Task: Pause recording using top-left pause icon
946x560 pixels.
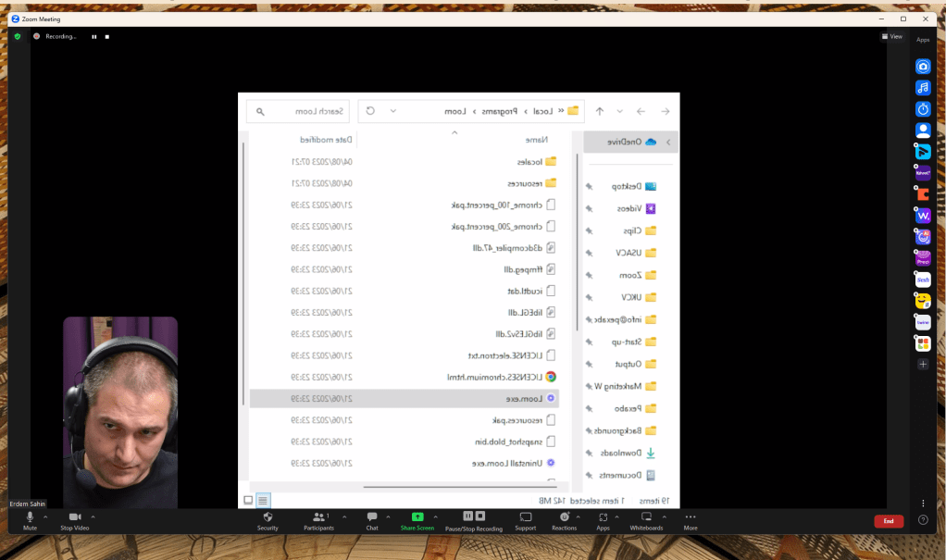Action: pos(94,37)
